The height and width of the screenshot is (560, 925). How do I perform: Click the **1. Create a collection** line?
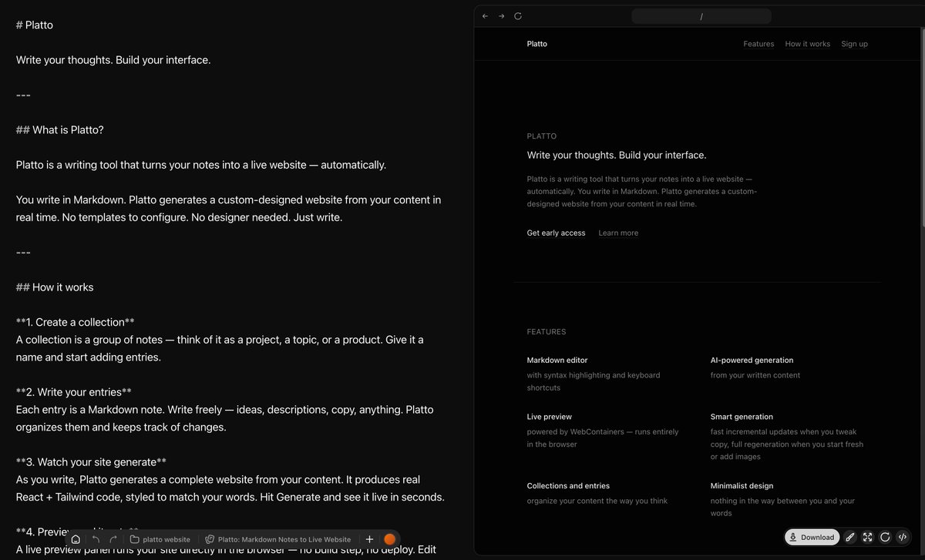coord(76,322)
